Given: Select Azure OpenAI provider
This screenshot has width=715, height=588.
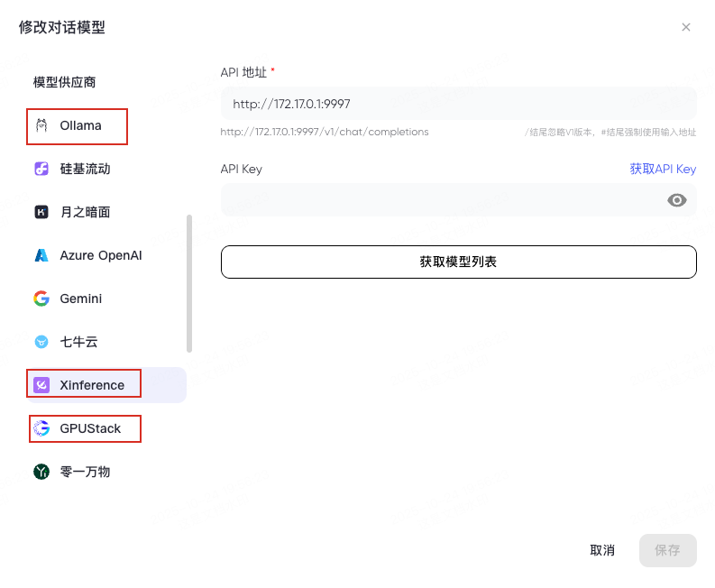Looking at the screenshot, I should point(101,255).
